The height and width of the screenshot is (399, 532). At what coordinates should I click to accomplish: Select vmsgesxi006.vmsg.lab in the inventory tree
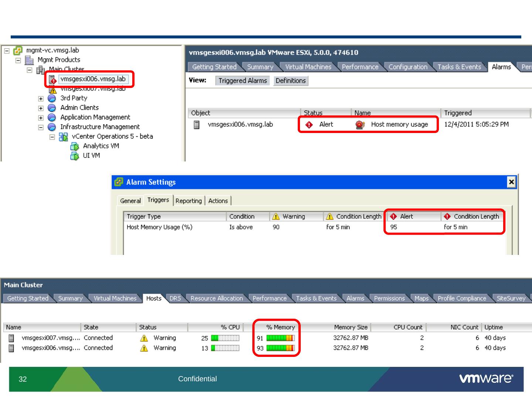pos(93,79)
